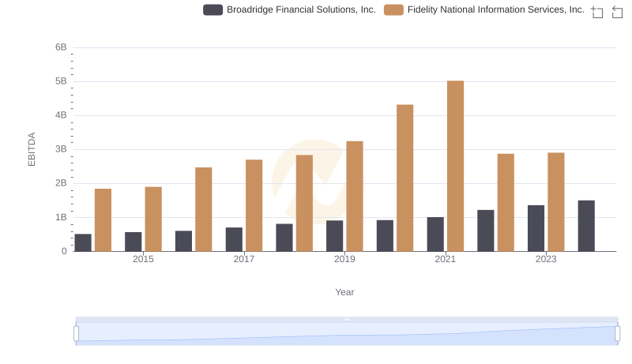Click the top grip of the range slider
The image size is (632, 364).
click(x=347, y=319)
